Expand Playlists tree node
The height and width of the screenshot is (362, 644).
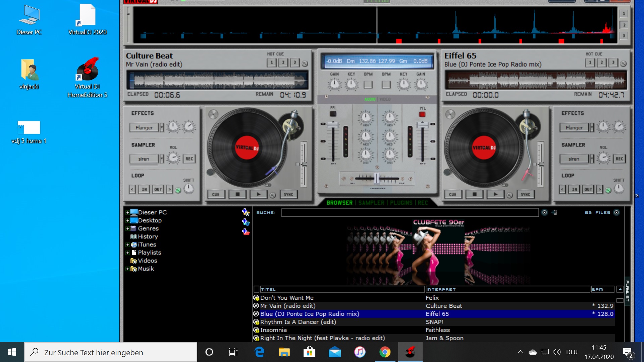(x=127, y=253)
